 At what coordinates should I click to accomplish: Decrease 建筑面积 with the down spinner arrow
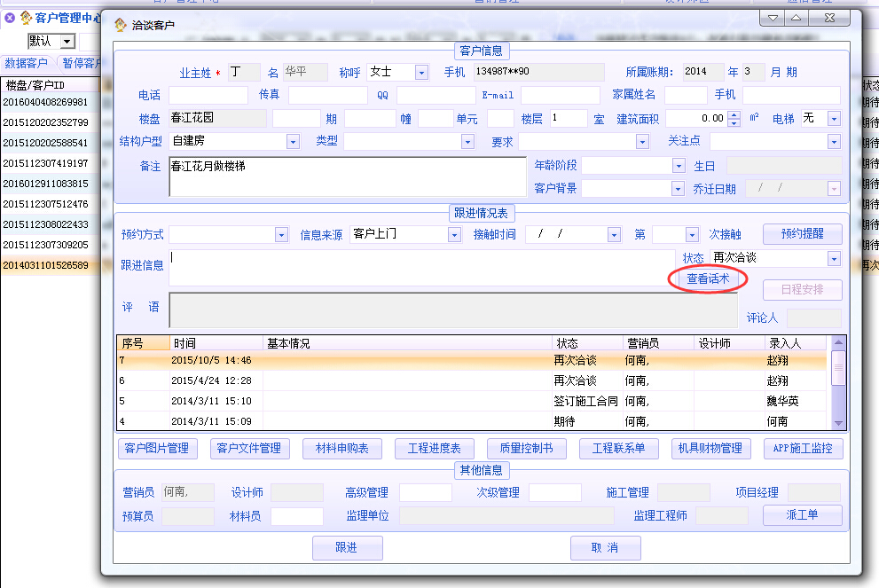coord(734,122)
